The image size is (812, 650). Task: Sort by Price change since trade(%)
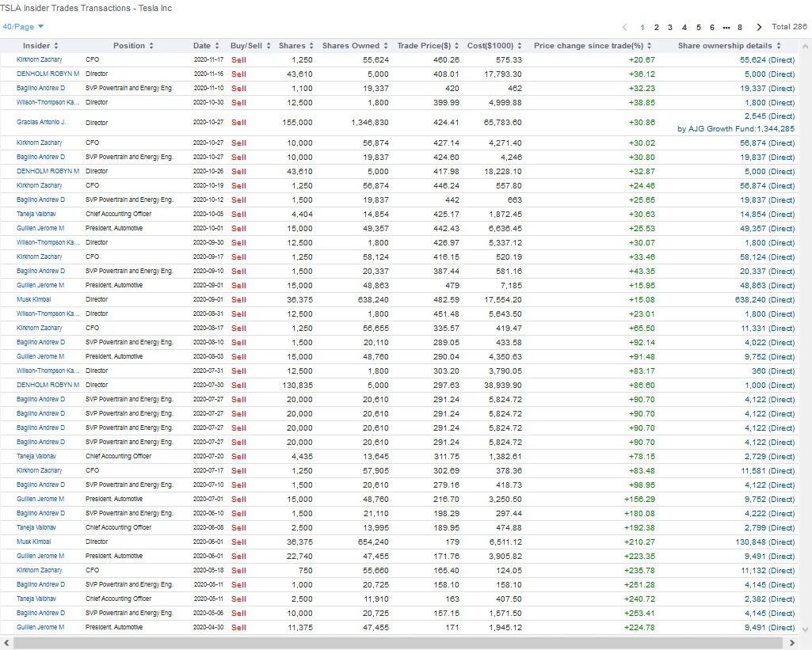pyautogui.click(x=593, y=46)
